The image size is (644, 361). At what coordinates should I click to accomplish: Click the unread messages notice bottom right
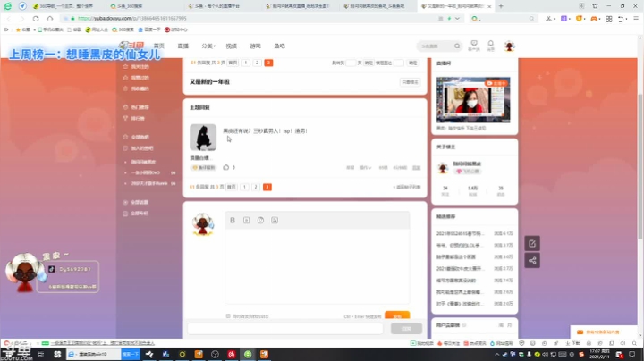click(x=603, y=332)
